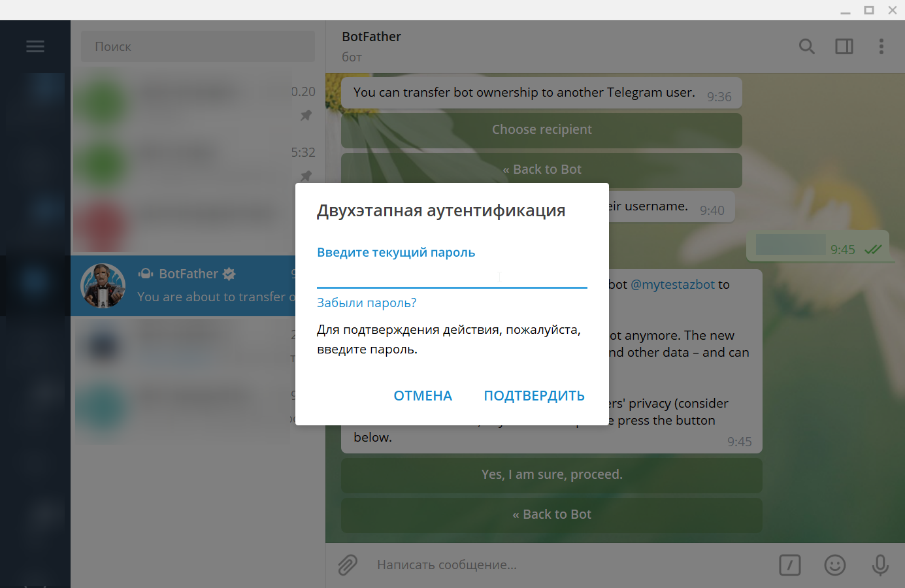Click the "Забыли пароль?" link

[x=367, y=302]
